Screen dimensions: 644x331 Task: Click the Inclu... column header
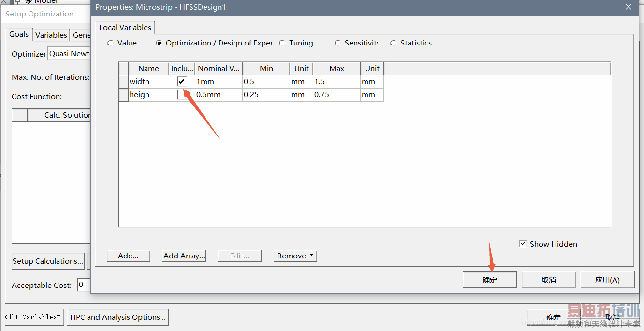(x=182, y=69)
